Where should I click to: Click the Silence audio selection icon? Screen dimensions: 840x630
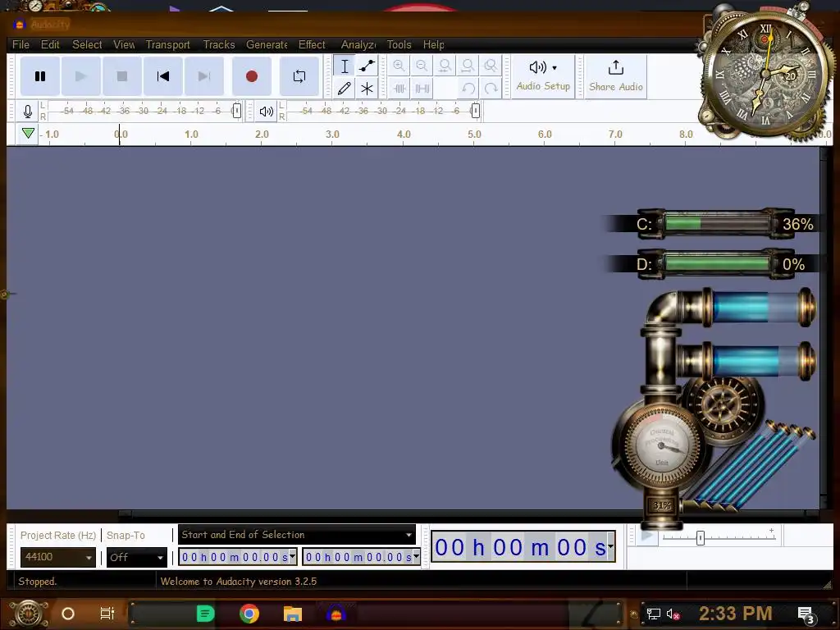pos(422,89)
